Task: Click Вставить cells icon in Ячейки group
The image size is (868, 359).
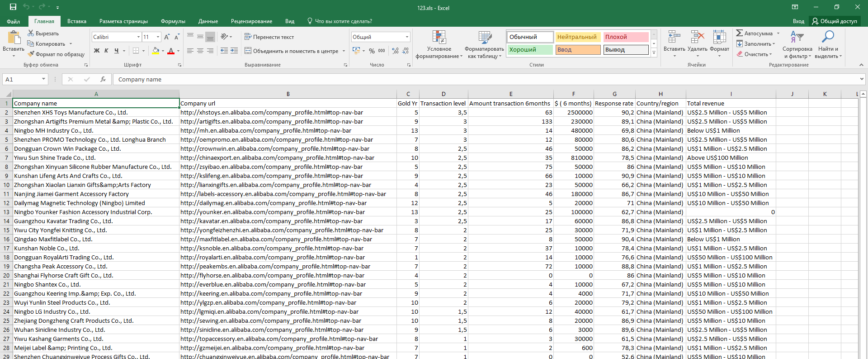Action: point(674,43)
